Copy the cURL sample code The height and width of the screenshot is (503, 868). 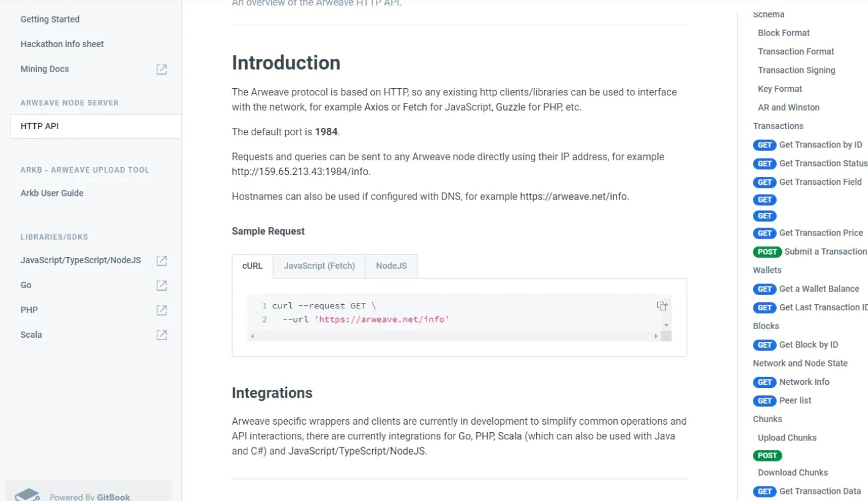pos(662,306)
